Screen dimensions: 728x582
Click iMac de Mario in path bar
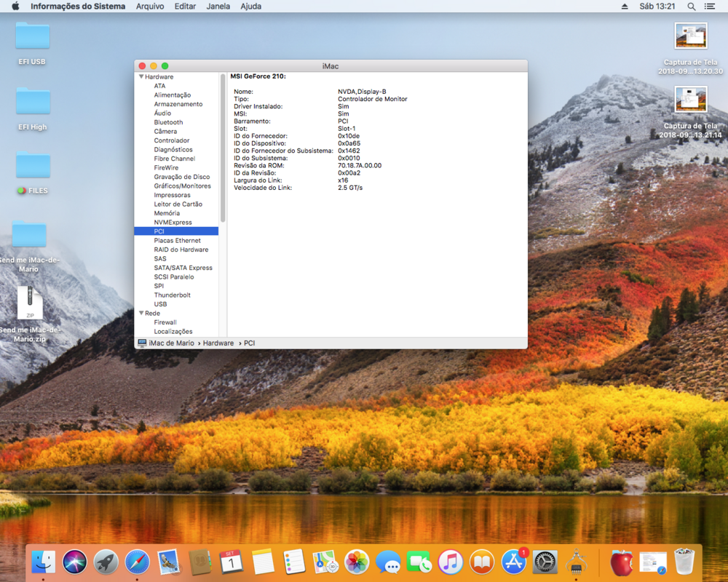[x=172, y=343]
